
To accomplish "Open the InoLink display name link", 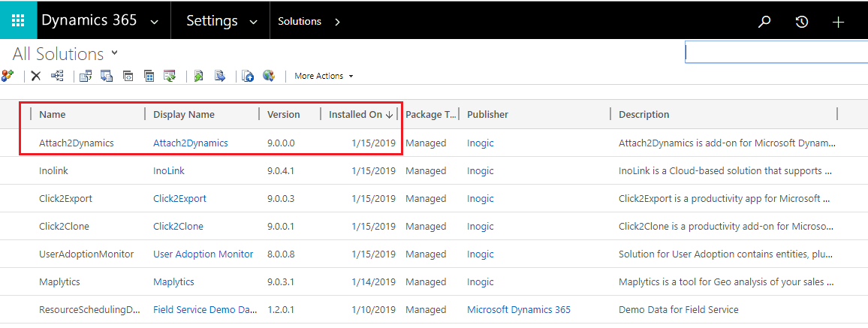I will (x=169, y=171).
